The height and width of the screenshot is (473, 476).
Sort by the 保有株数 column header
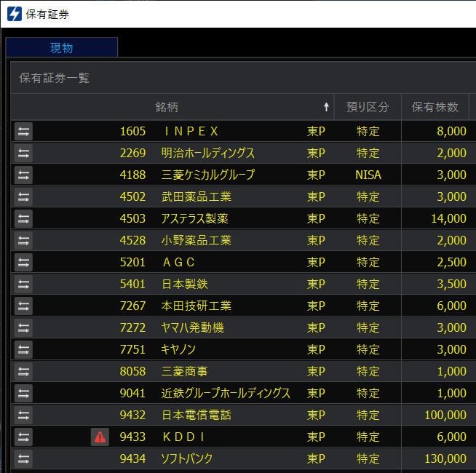[435, 107]
